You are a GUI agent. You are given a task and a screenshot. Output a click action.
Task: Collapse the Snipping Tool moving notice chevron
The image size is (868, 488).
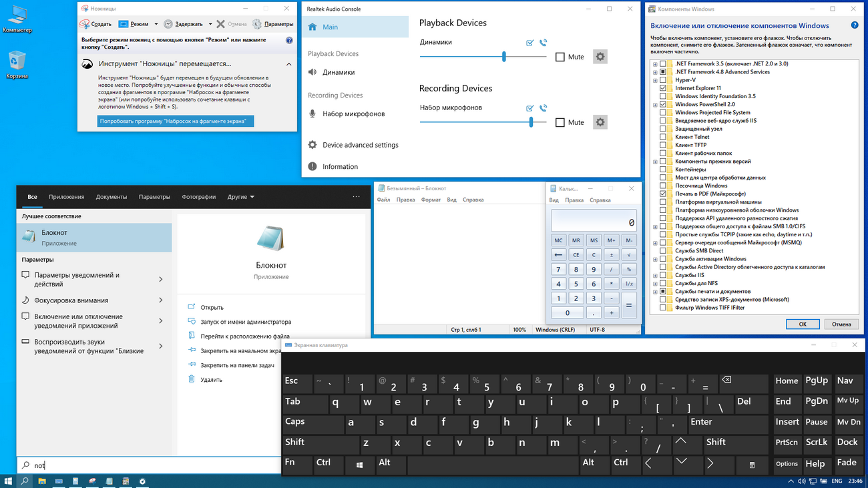(288, 64)
